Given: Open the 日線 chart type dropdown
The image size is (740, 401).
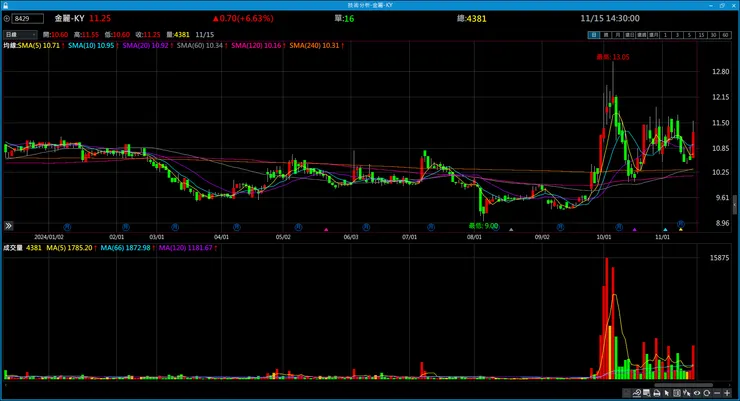Looking at the screenshot, I should point(20,34).
